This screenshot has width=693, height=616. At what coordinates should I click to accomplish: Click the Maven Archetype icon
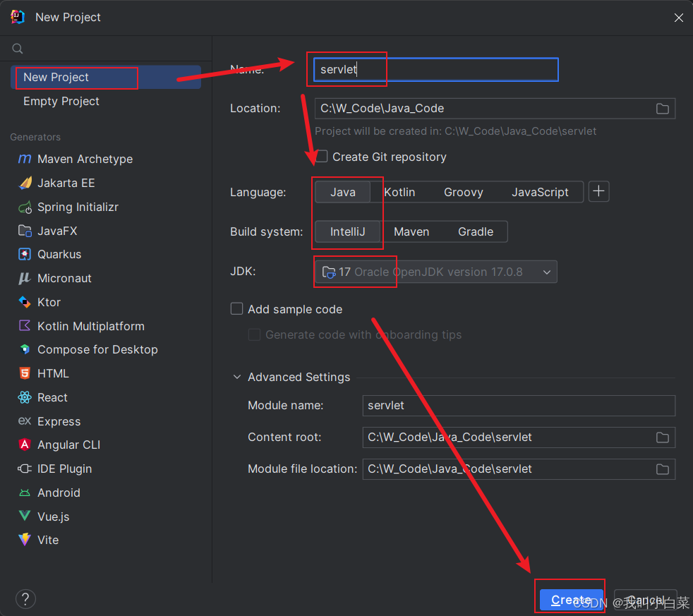coord(25,159)
